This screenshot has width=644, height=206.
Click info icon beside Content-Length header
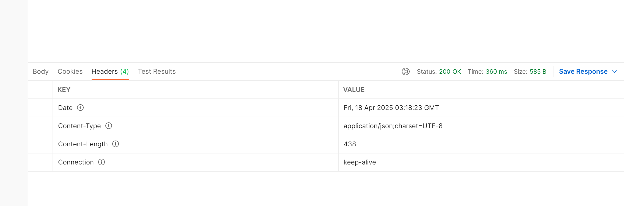(x=116, y=144)
